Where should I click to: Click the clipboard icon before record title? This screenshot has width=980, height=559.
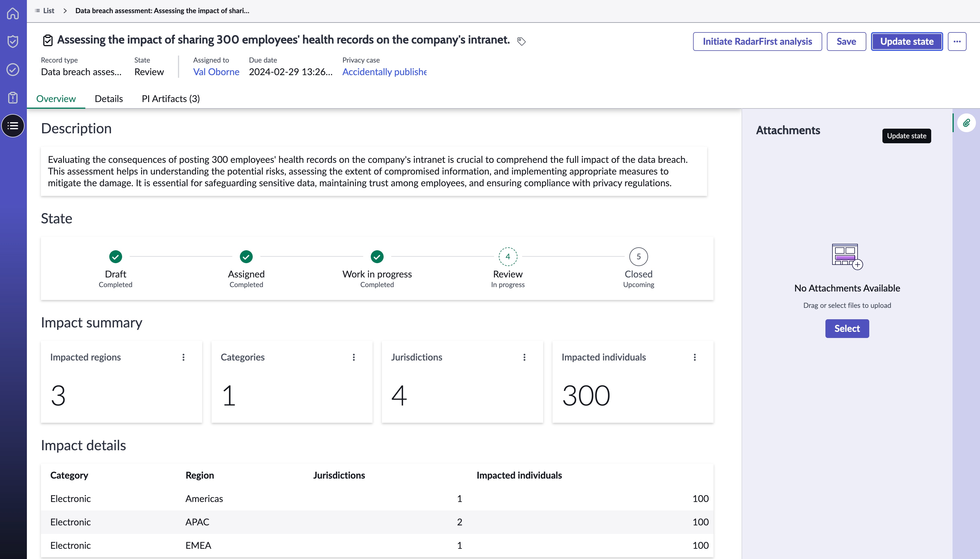48,40
